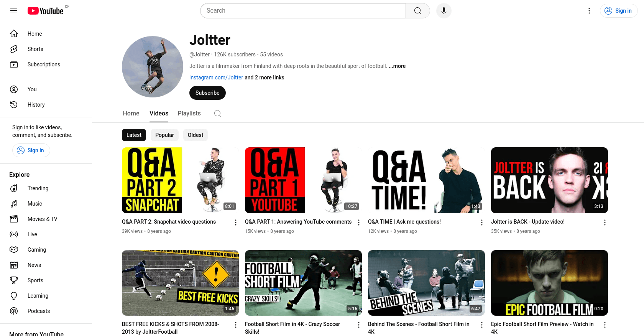This screenshot has height=336, width=644.
Task: Play the Q&A TIME thumbnail video
Action: pos(426,180)
